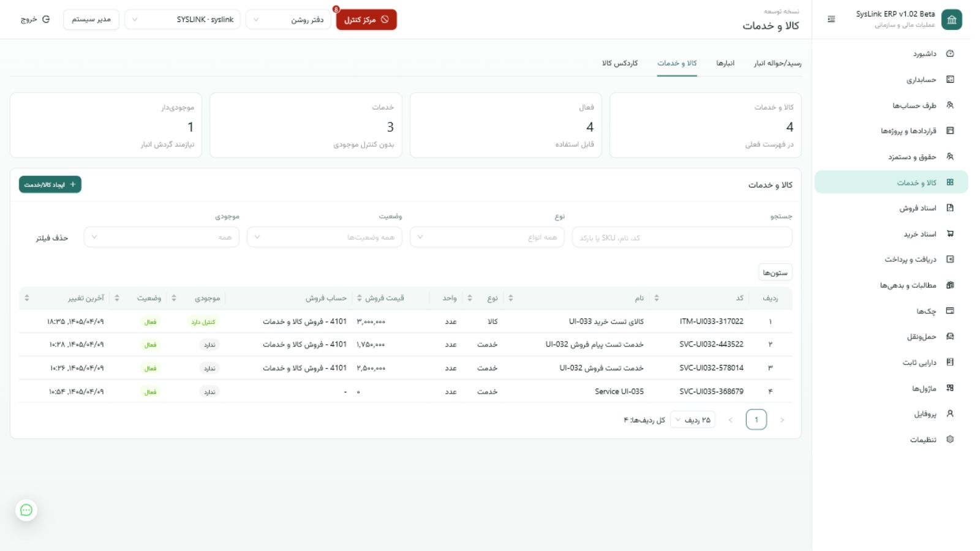
Task: Click the اسناد فروش document icon
Action: [x=950, y=208]
